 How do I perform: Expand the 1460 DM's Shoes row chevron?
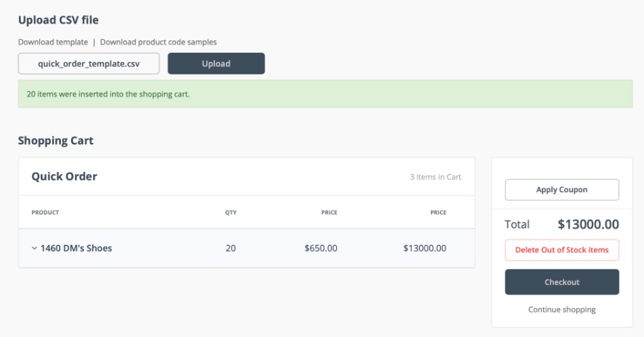tap(34, 248)
